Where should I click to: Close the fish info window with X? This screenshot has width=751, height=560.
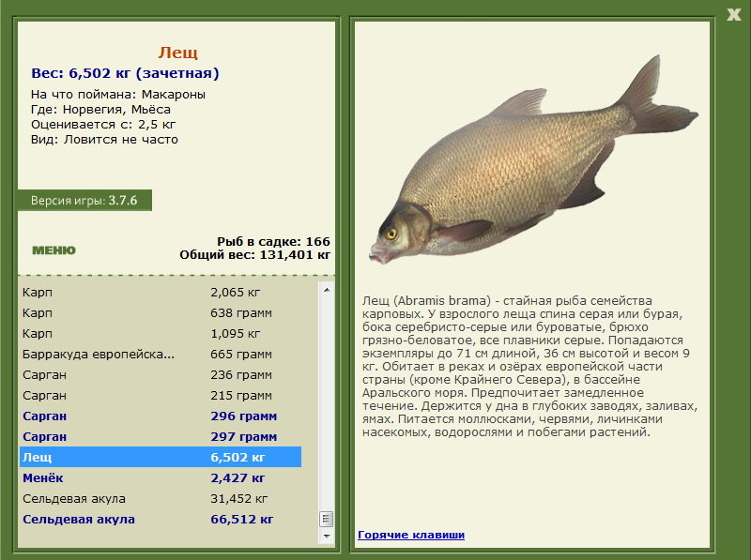[734, 15]
